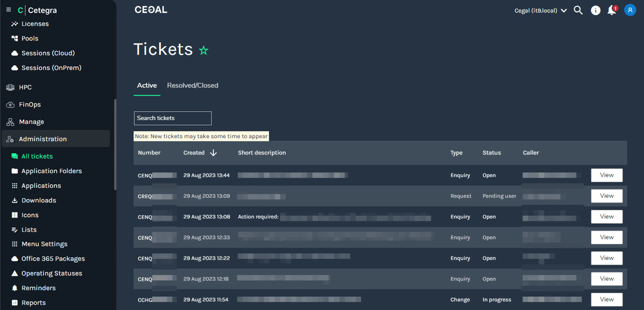Click the sidebar vertical scrollbar

point(115,144)
